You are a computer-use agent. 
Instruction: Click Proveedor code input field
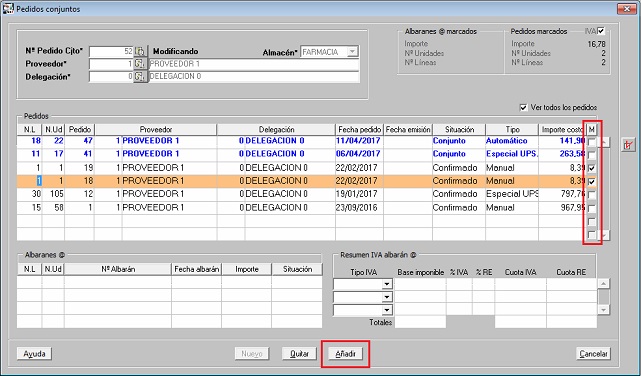click(x=112, y=64)
